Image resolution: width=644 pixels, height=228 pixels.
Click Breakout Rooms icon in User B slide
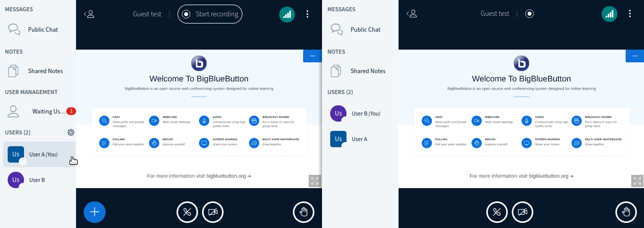(576, 121)
